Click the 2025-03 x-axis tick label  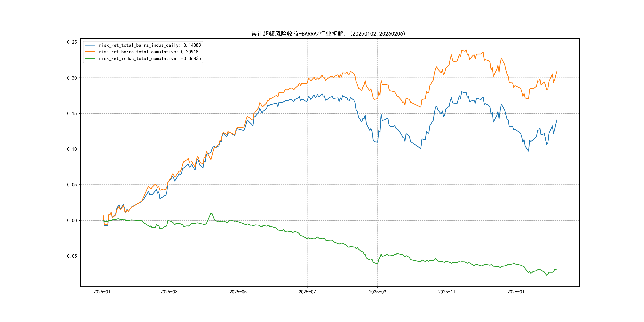point(169,292)
